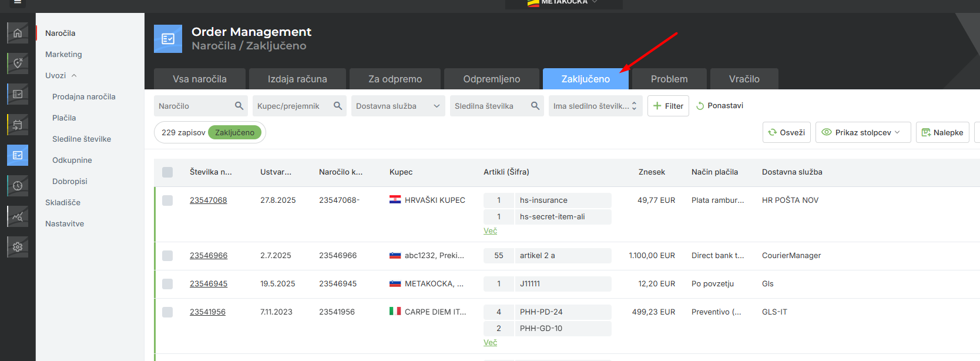This screenshot has width=980, height=361.
Task: Open the hamburger menu at top
Action: (x=18, y=2)
